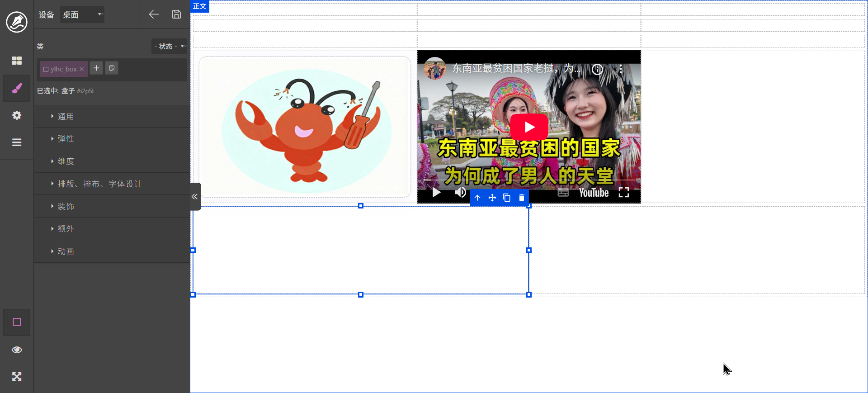
Task: Toggle preview mode eye icon
Action: pos(17,350)
